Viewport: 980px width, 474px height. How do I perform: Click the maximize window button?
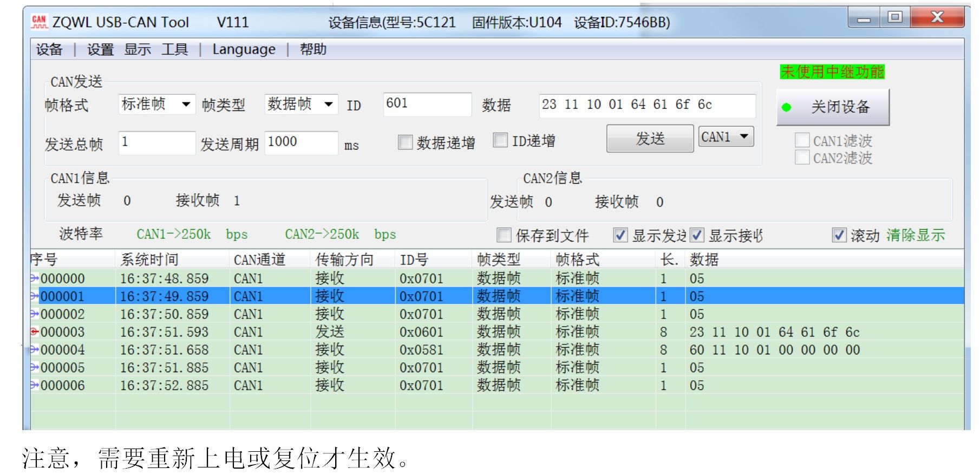point(895,17)
